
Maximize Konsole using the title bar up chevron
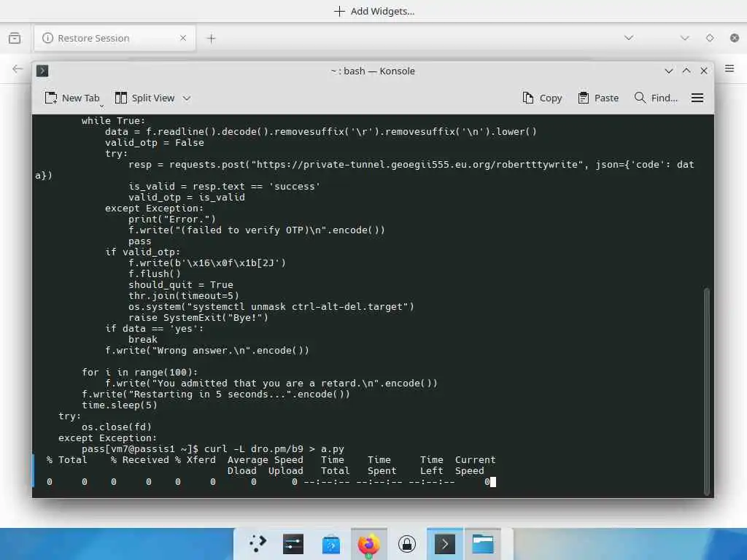coord(686,71)
